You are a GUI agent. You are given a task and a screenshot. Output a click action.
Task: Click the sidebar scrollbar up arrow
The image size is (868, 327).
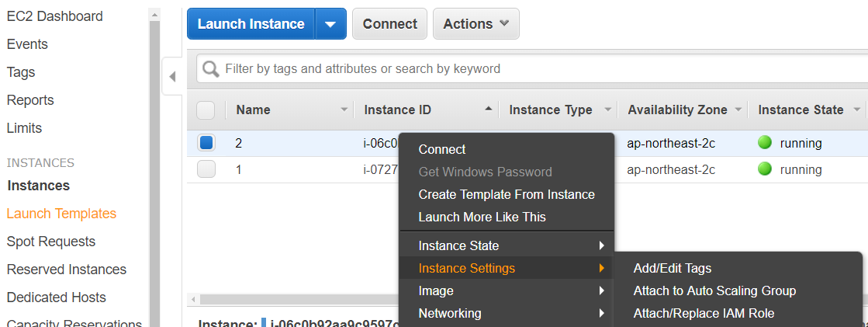pos(154,15)
